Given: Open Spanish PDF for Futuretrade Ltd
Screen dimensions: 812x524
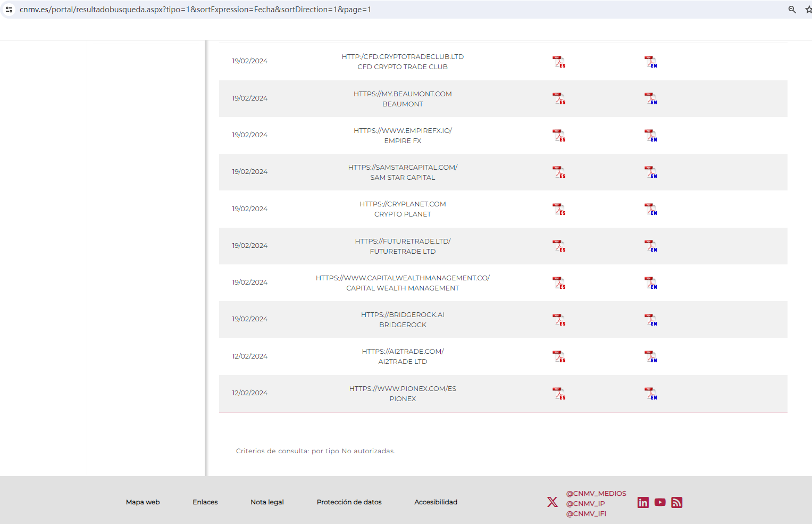Looking at the screenshot, I should click(x=559, y=246).
